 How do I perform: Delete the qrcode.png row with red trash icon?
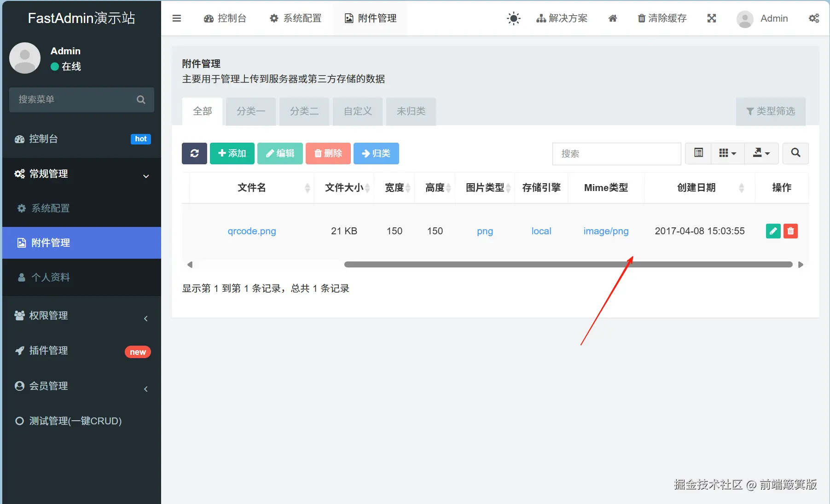(790, 231)
